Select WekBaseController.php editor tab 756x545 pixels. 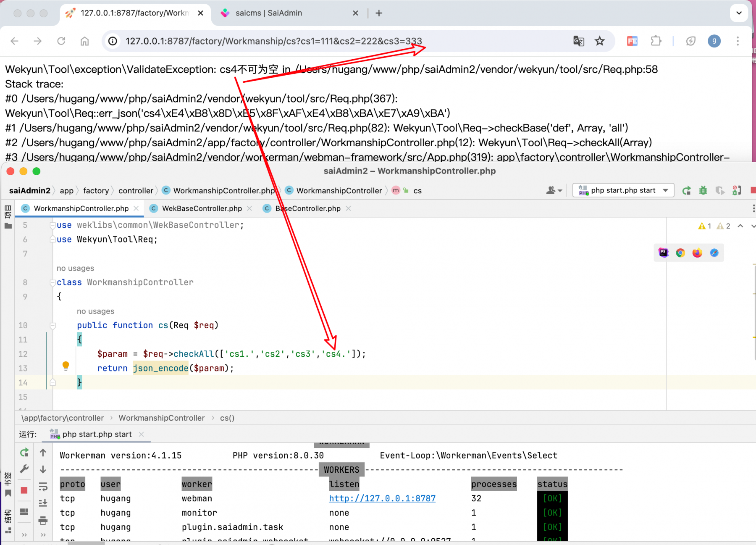pos(202,208)
